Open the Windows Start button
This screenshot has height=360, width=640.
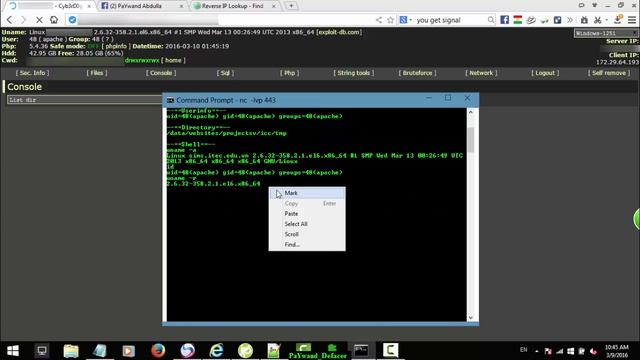point(13,350)
